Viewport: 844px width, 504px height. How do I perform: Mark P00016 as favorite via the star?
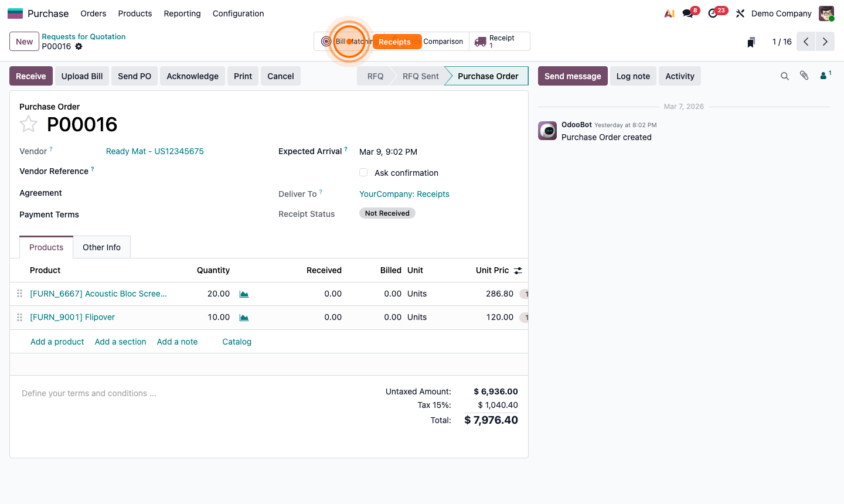[28, 124]
